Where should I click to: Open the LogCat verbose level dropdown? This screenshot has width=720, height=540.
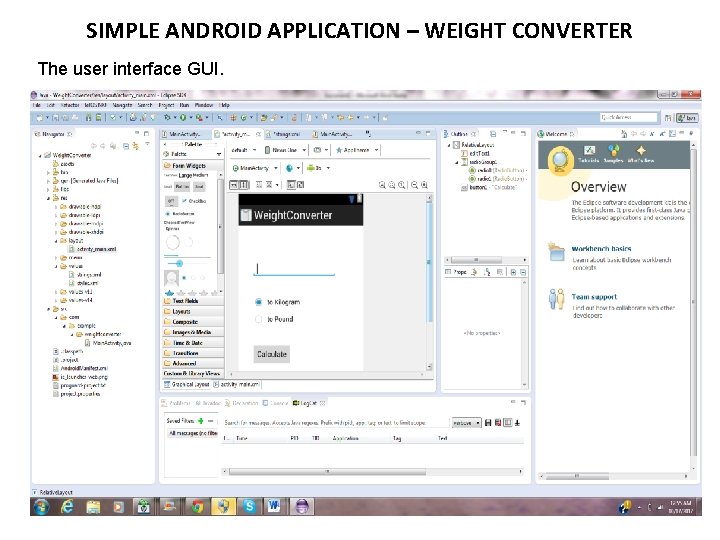[466, 423]
